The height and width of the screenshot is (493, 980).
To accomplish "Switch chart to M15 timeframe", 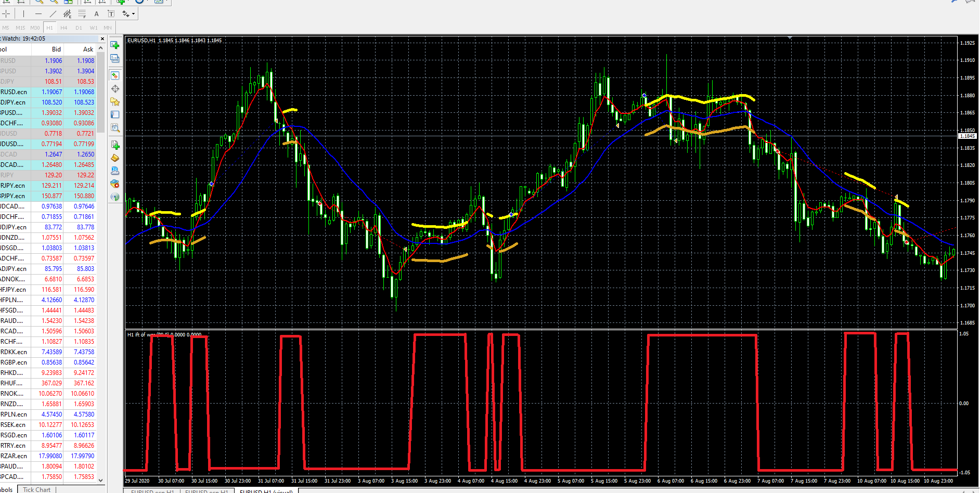I will (20, 28).
